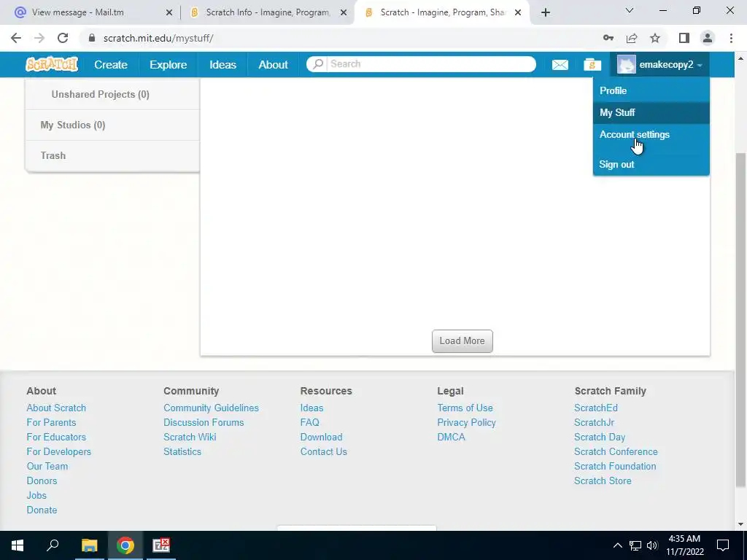Go forward using browser forward arrow
The image size is (747, 560).
click(x=39, y=38)
